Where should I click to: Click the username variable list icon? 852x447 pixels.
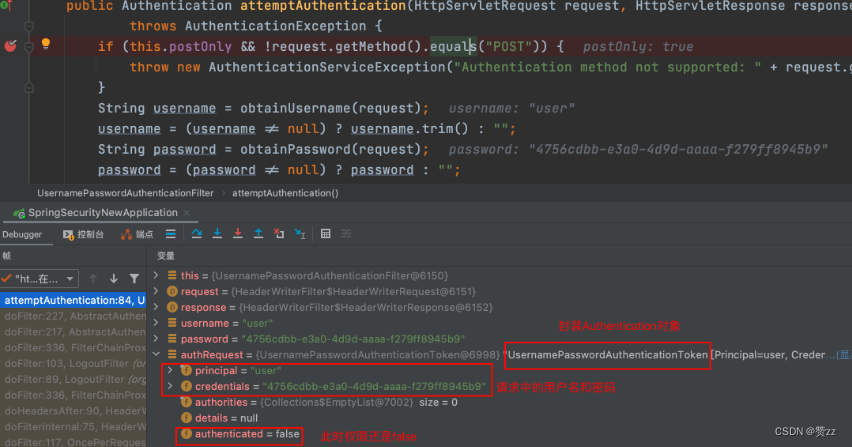pyautogui.click(x=172, y=323)
